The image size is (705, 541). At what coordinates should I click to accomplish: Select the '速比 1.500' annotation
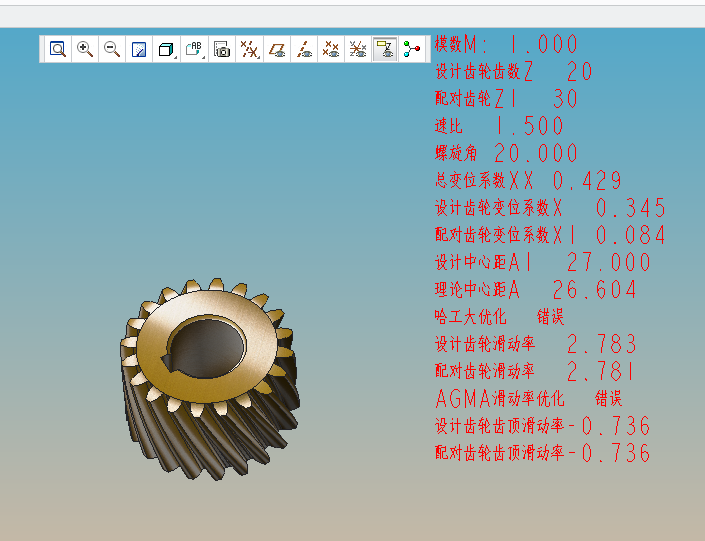[499, 126]
